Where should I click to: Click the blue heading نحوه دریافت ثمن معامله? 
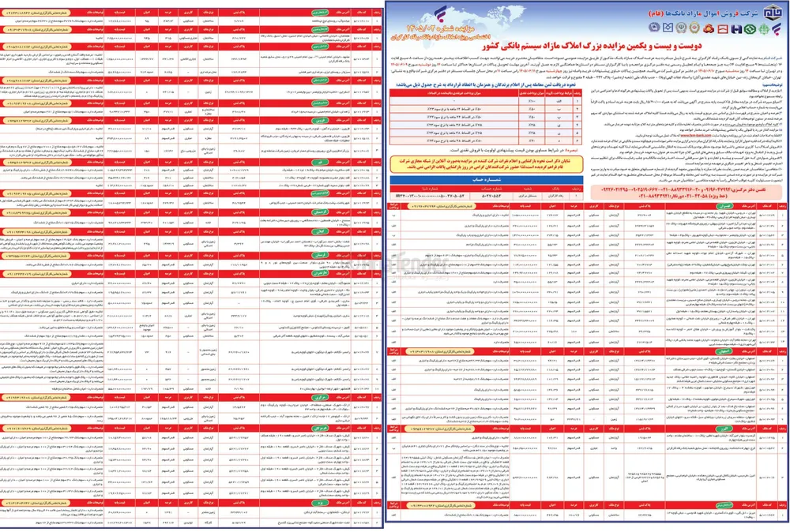coord(486,84)
